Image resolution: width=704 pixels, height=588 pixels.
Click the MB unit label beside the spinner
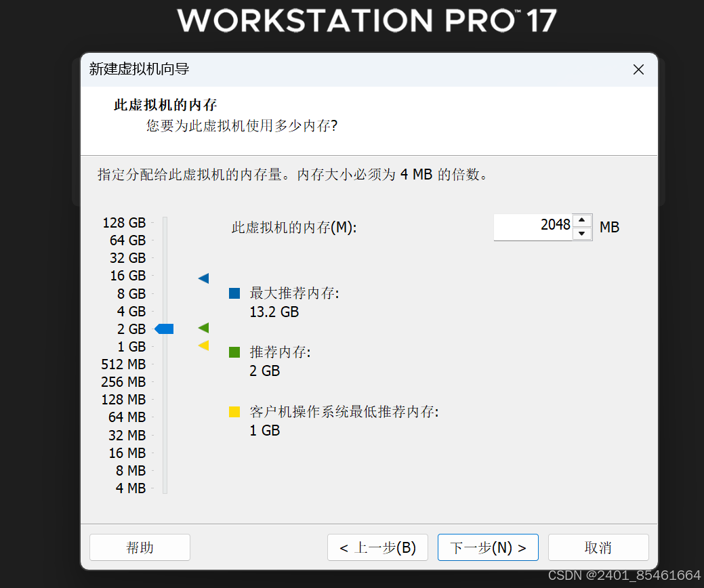point(609,227)
